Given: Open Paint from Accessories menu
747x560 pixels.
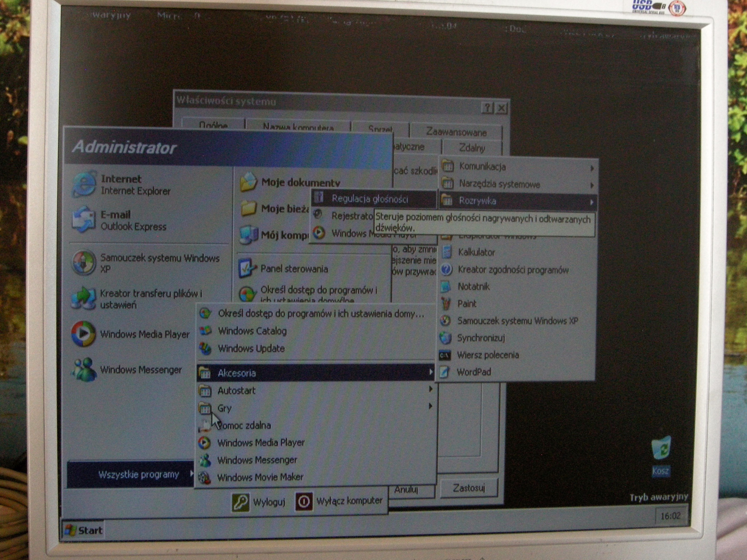Looking at the screenshot, I should [467, 304].
